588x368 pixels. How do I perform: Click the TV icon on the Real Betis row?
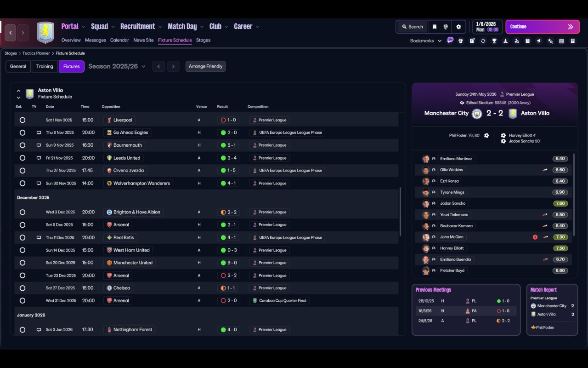[x=39, y=237]
